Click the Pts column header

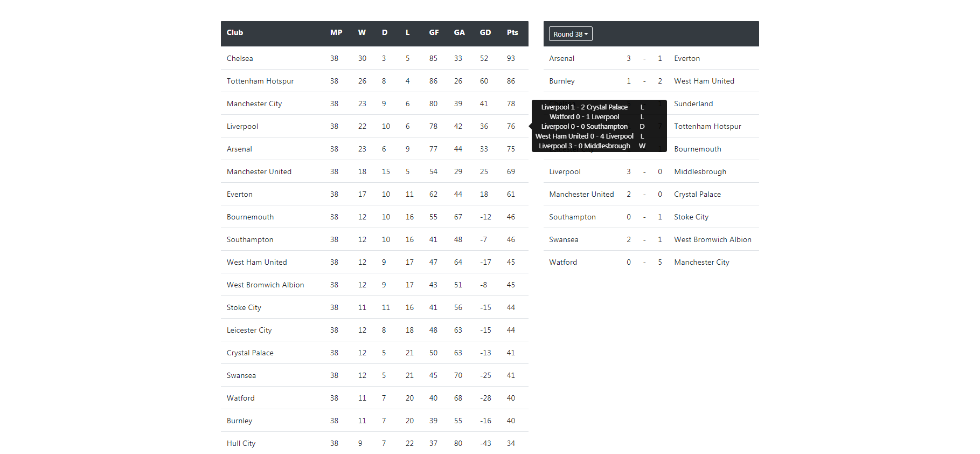click(511, 32)
